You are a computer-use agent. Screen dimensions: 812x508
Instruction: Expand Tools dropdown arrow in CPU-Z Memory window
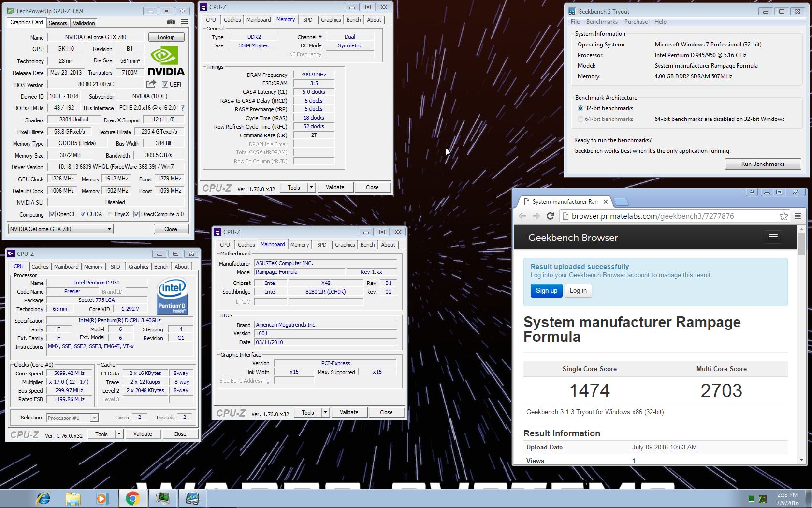coord(311,187)
